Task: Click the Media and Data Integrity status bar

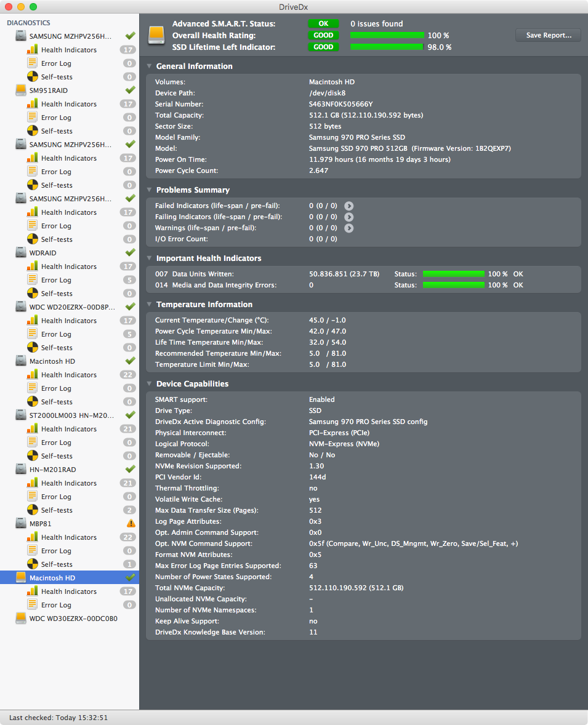Action: click(x=453, y=285)
